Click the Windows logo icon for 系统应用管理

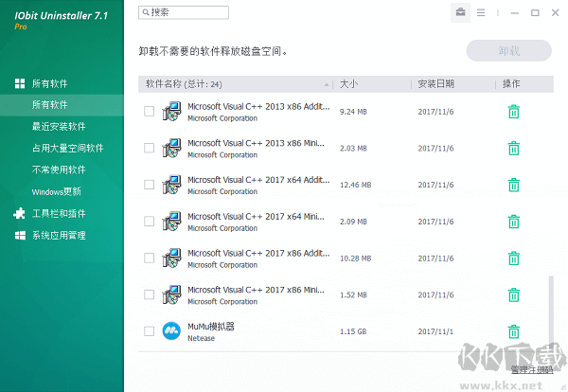click(20, 236)
